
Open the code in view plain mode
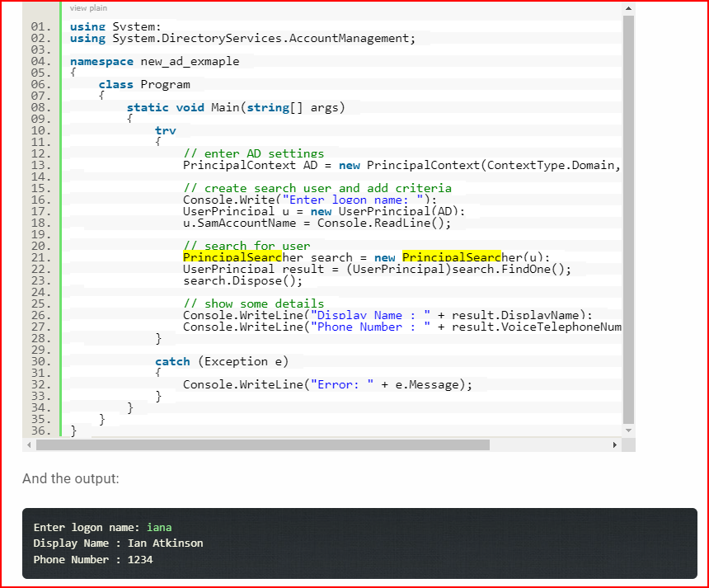tap(87, 7)
